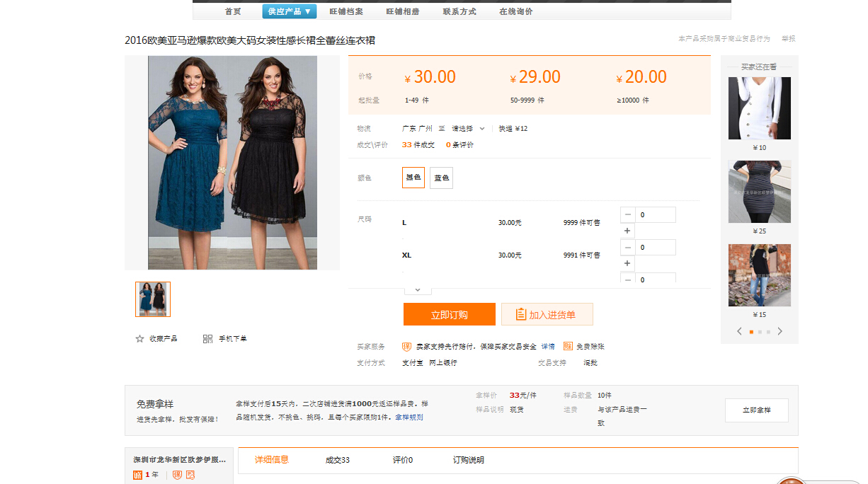Click the 免费赔 insurance icon
868x484 pixels.
(568, 347)
